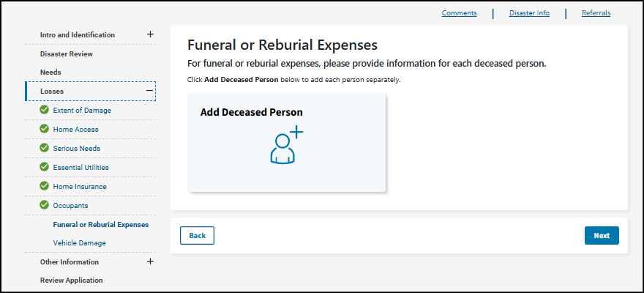This screenshot has height=293, width=644.
Task: Click Occupants green checkmark icon
Action: (x=44, y=205)
